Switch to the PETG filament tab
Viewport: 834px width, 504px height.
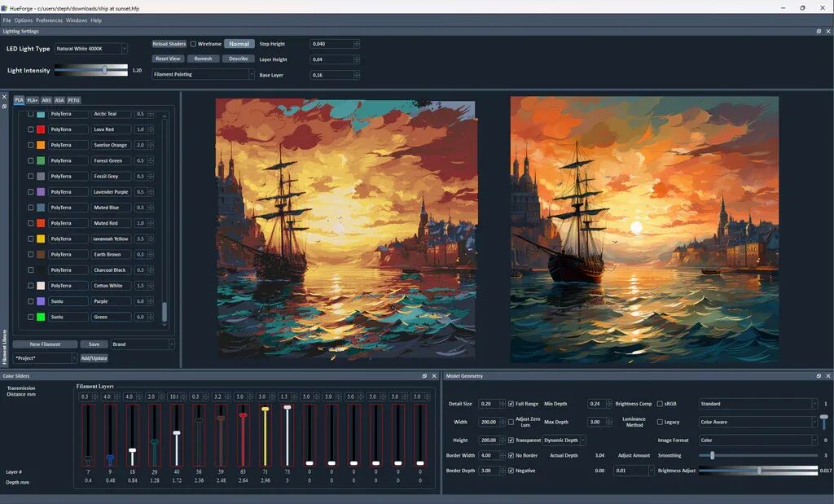[74, 100]
